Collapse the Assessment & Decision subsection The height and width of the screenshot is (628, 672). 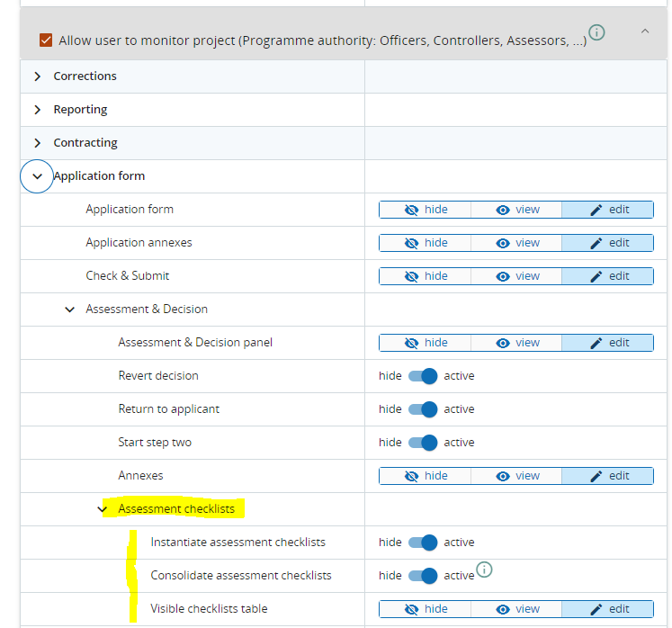tap(70, 310)
